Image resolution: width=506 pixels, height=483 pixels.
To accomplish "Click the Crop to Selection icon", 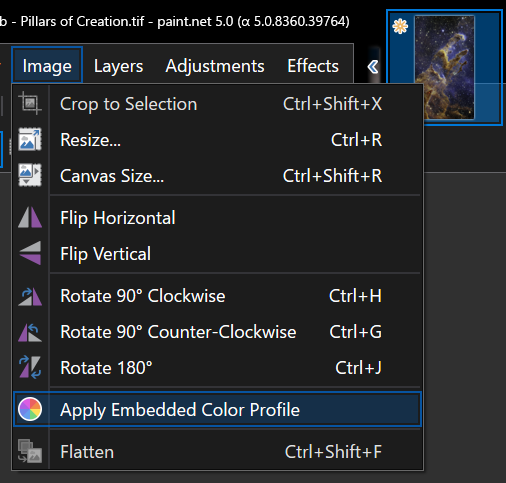I will click(30, 103).
